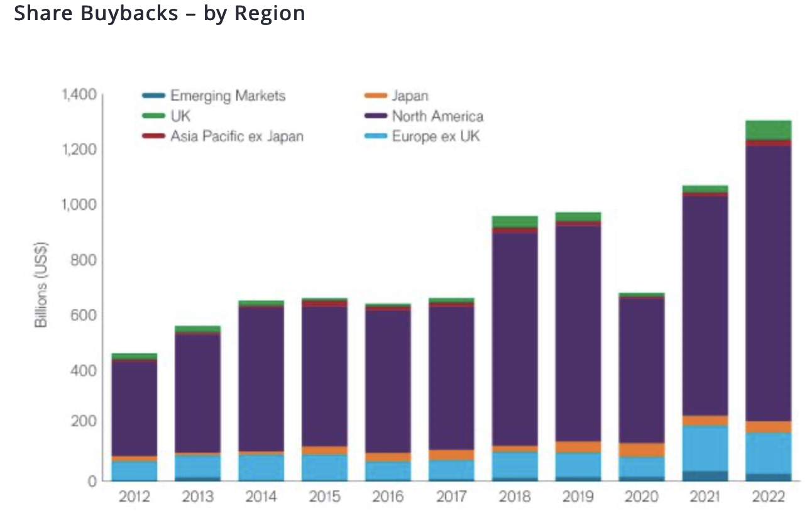Select the 1,400 y-axis tick label
The height and width of the screenshot is (513, 812).
click(79, 95)
